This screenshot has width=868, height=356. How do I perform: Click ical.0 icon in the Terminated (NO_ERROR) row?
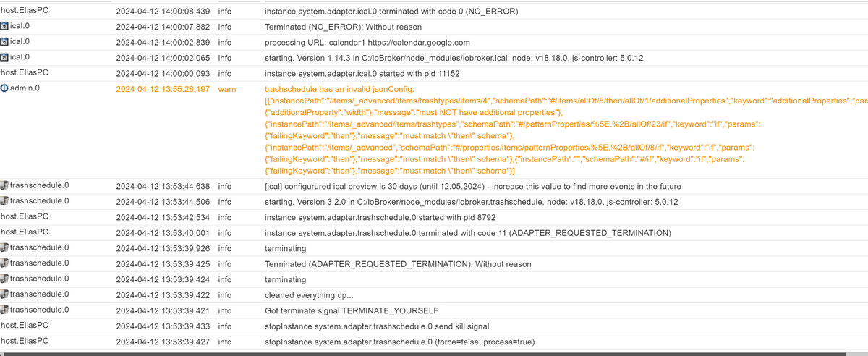(x=4, y=27)
